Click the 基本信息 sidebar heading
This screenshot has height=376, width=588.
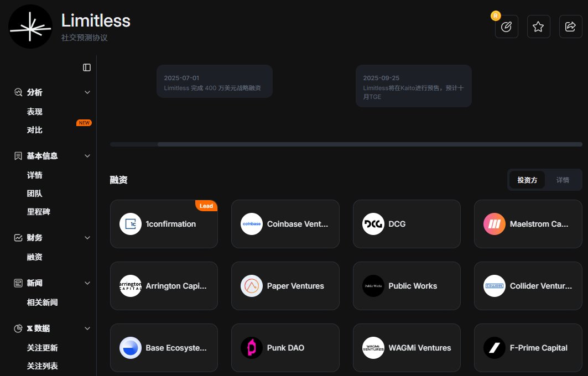tap(43, 156)
